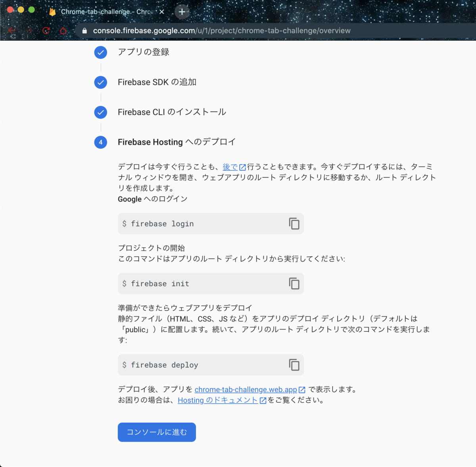Copy the firebase login command

294,224
